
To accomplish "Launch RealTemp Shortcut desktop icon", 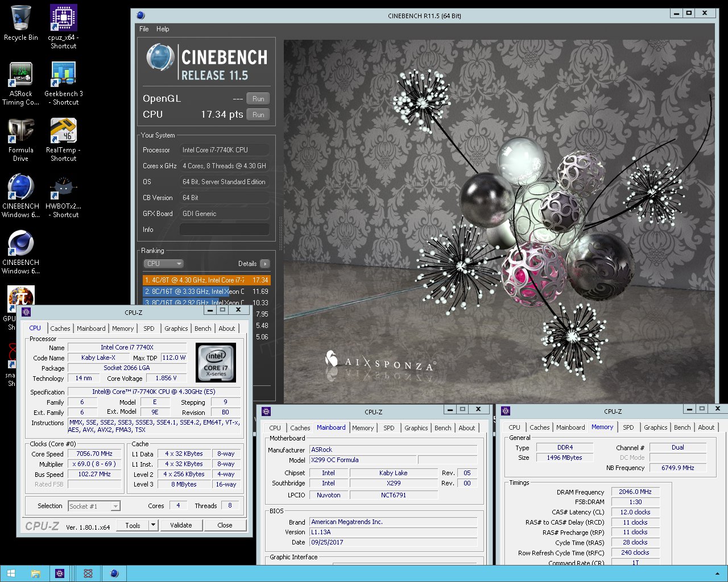I will point(64,139).
